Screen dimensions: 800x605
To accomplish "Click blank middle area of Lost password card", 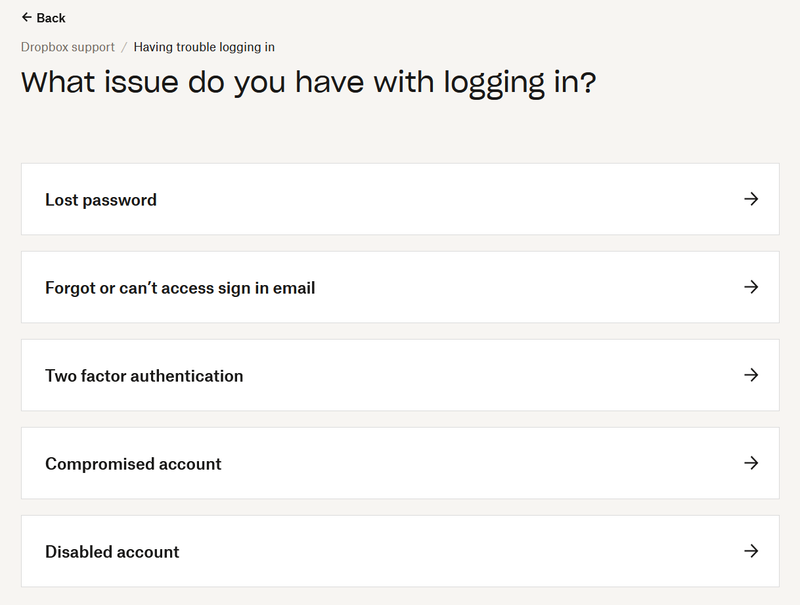I will click(x=450, y=200).
